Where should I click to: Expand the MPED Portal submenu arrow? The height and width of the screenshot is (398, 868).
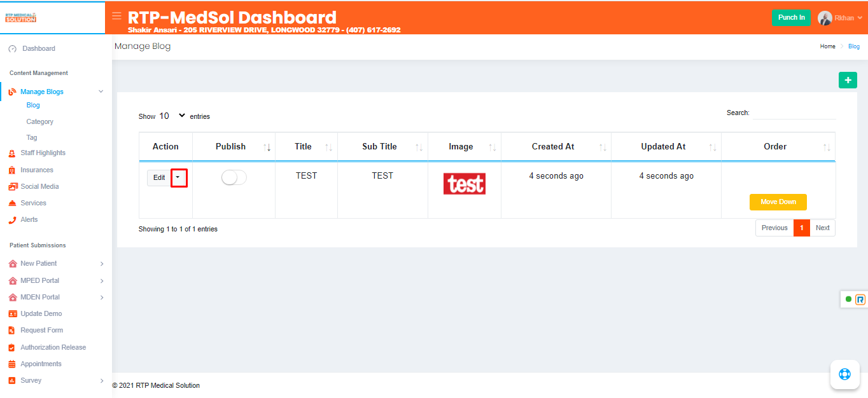coord(102,281)
